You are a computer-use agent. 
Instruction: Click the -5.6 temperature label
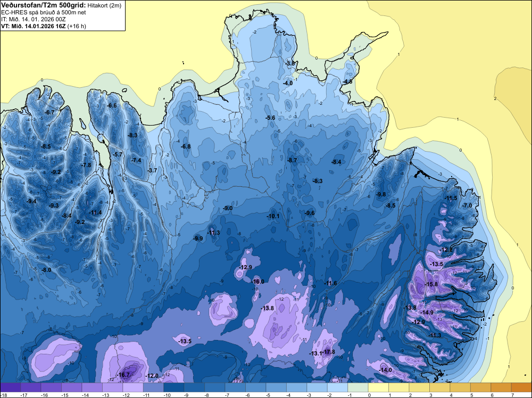click(270, 118)
